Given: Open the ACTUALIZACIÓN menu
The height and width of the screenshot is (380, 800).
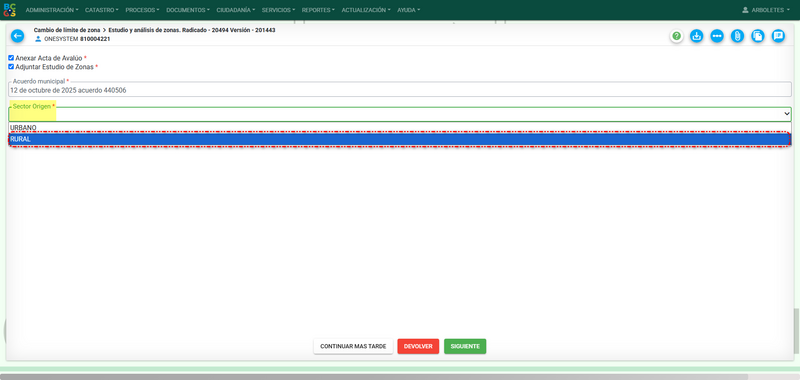Looking at the screenshot, I should 366,10.
